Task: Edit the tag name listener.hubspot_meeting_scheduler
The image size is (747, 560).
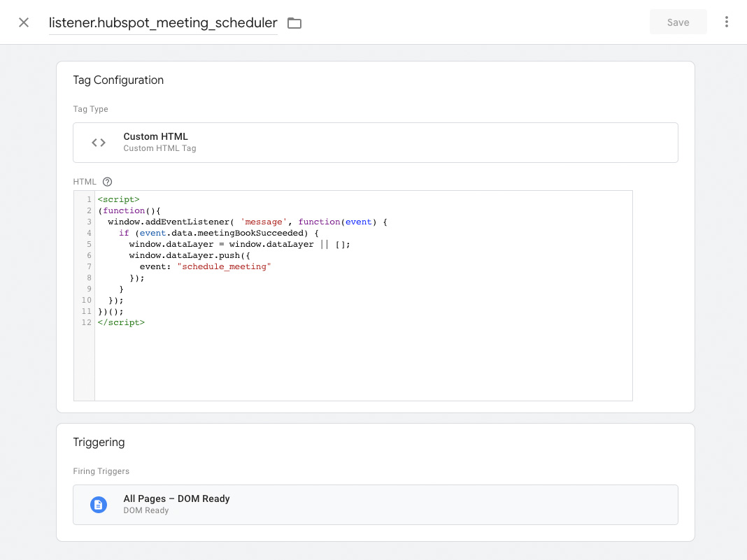Action: tap(162, 22)
